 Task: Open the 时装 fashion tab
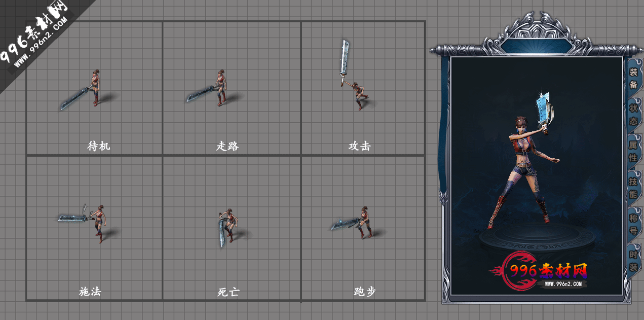point(633,261)
